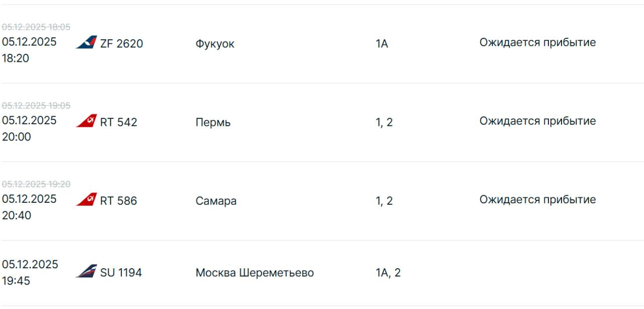Open flight number ZF 2620

[121, 44]
